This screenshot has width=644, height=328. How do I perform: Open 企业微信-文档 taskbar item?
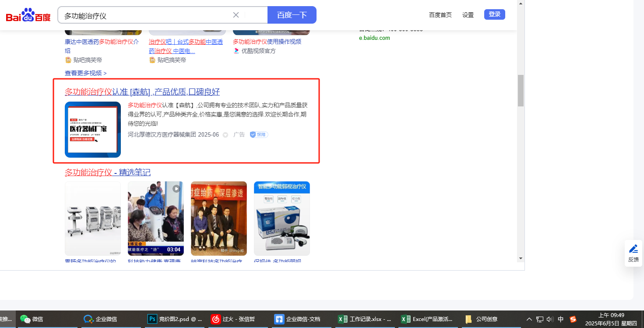tap(302, 319)
